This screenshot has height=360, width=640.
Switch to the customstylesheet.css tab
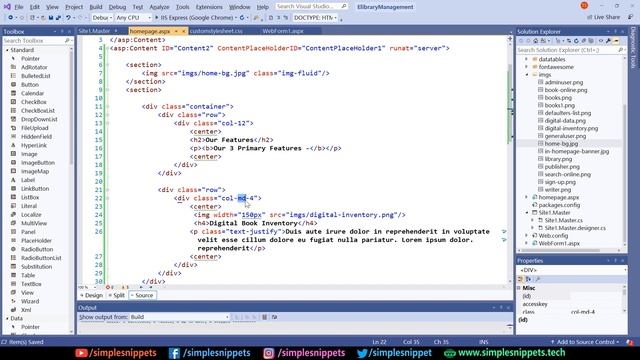point(216,31)
